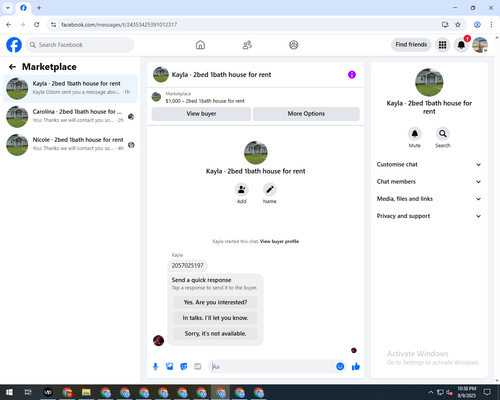The height and width of the screenshot is (400, 500).
Task: Select the Carolina - 2bed 1bath conversation
Action: 70,117
